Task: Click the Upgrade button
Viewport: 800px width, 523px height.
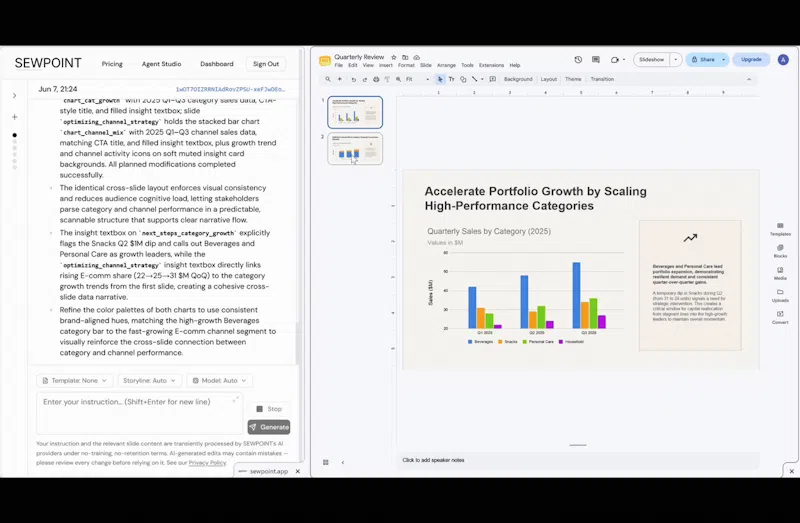Action: pos(751,60)
